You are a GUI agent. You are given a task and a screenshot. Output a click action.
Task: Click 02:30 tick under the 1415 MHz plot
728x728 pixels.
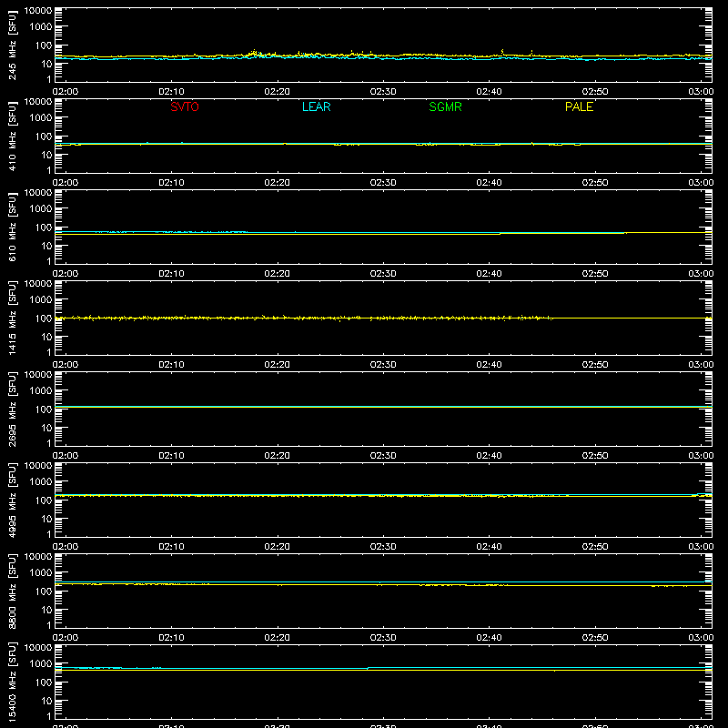pyautogui.click(x=383, y=365)
